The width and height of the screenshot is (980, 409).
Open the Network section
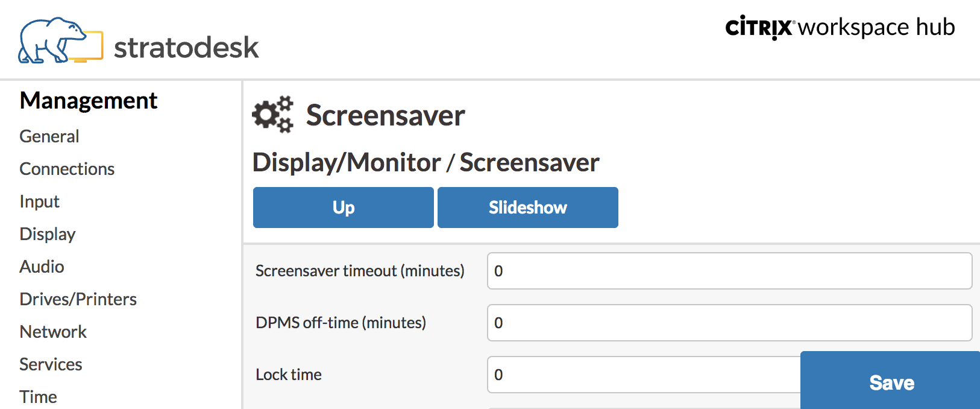coord(53,332)
